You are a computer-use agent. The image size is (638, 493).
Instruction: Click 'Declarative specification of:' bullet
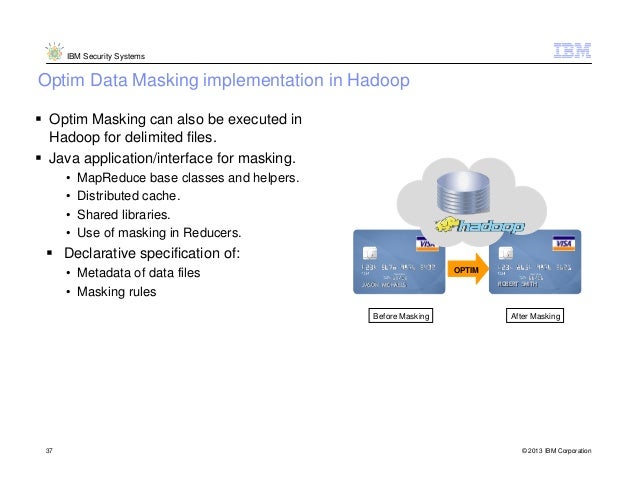[152, 253]
